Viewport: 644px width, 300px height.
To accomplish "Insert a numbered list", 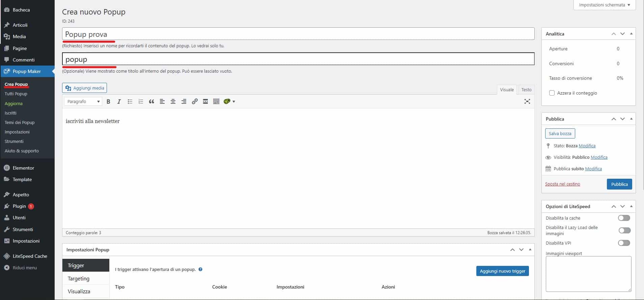I will [x=141, y=101].
